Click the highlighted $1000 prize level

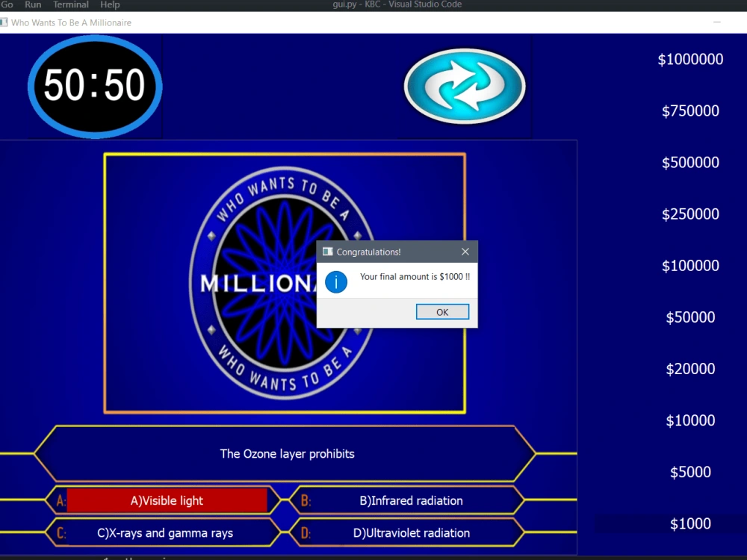690,523
